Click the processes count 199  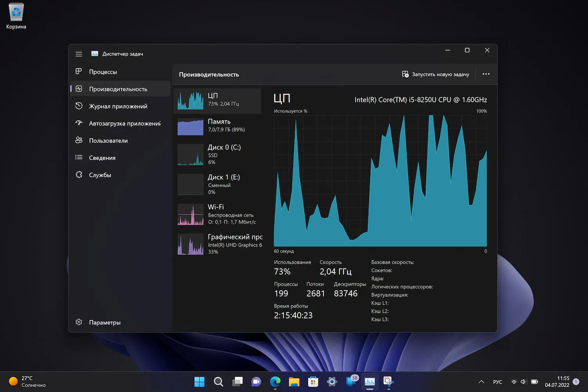tap(281, 294)
